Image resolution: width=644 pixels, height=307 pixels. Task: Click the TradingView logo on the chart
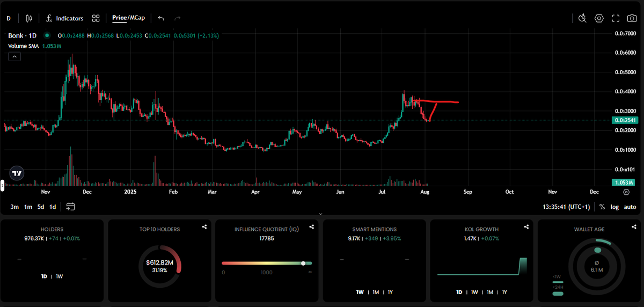pyautogui.click(x=17, y=173)
